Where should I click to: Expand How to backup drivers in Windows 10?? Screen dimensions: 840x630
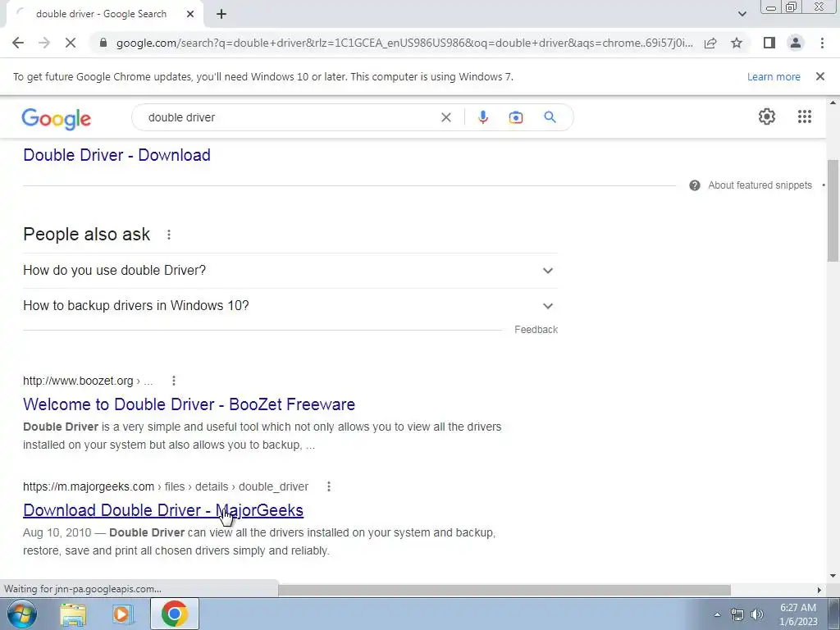pos(290,306)
